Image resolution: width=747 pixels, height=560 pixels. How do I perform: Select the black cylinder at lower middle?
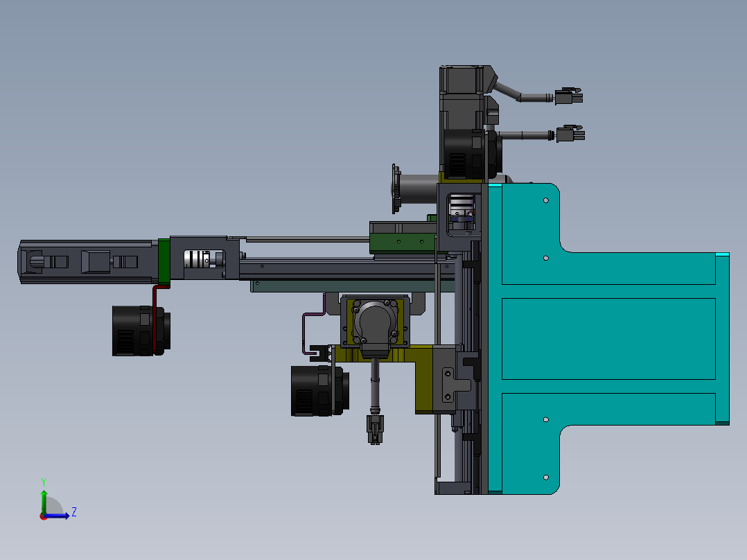point(319,391)
